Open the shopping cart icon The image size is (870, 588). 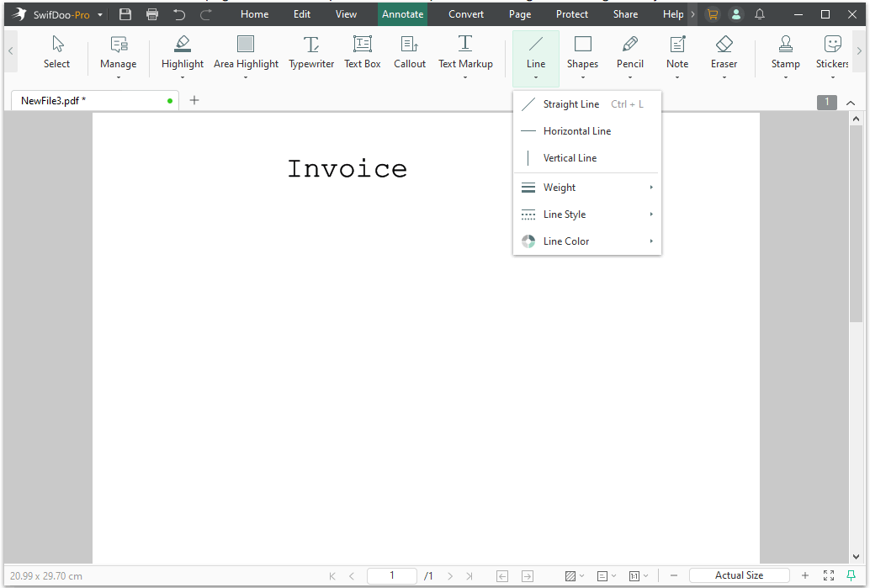point(712,13)
